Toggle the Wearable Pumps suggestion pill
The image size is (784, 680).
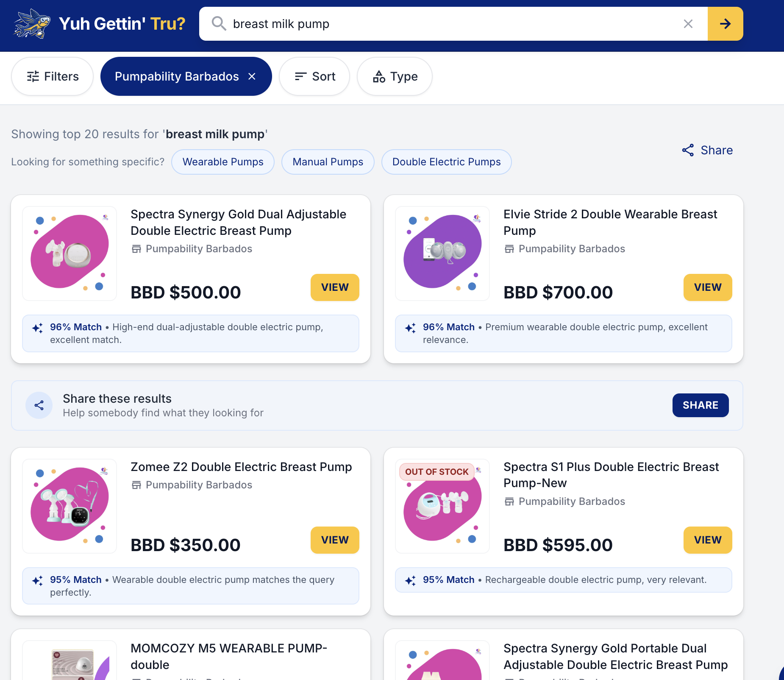pyautogui.click(x=222, y=162)
